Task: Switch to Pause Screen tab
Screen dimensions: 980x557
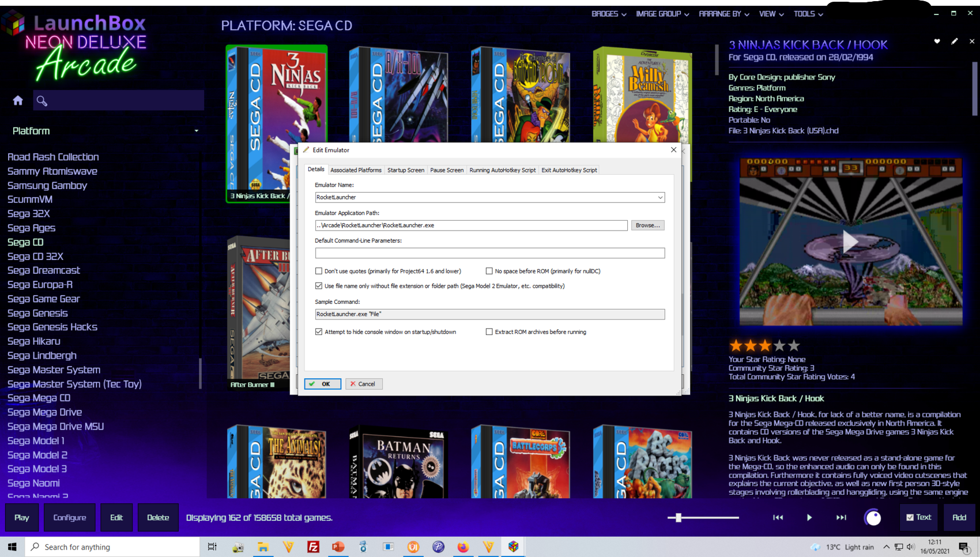Action: point(447,170)
